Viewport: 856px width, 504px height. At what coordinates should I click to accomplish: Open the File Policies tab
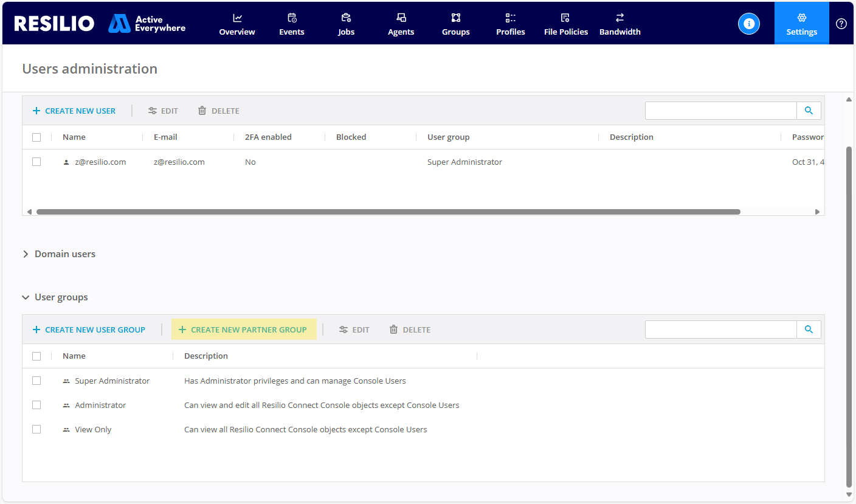(565, 24)
